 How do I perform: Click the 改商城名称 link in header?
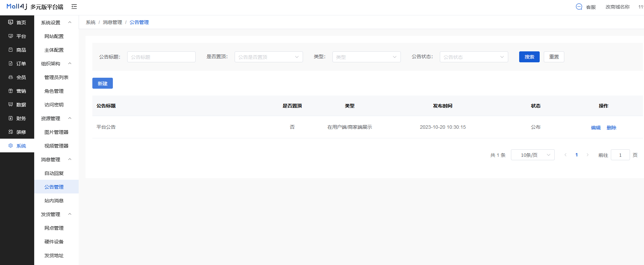coord(618,7)
